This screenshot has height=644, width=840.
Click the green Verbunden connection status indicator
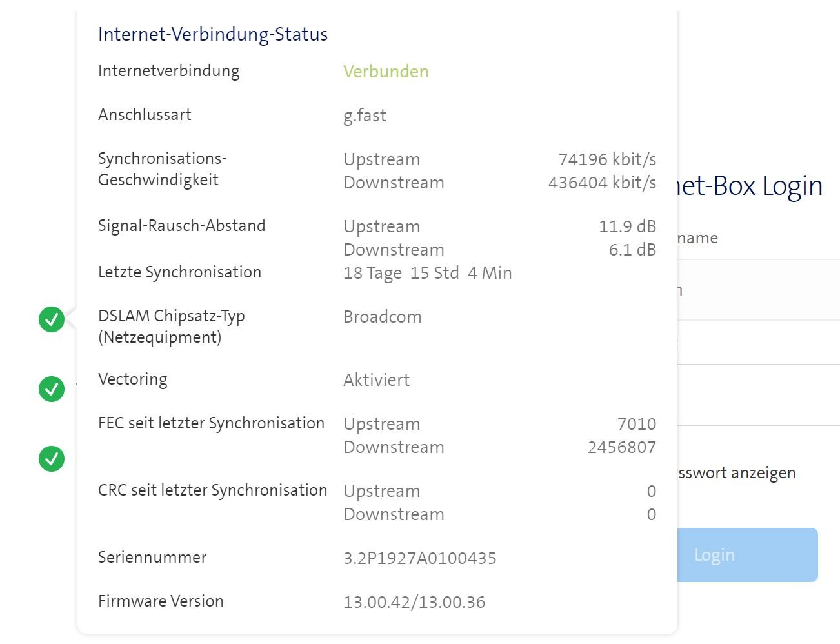(x=385, y=71)
